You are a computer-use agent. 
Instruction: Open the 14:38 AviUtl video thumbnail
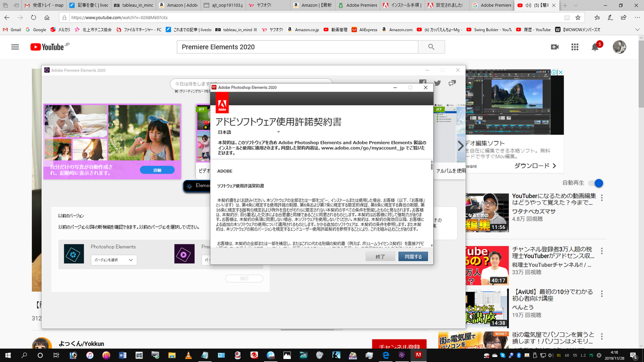pos(487,308)
